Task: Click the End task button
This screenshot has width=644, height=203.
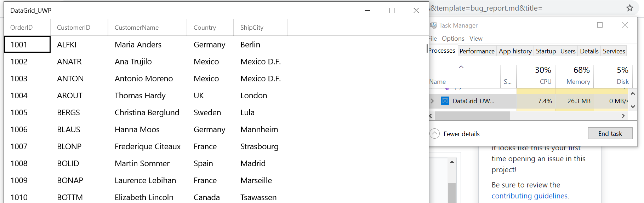Action: (x=610, y=133)
